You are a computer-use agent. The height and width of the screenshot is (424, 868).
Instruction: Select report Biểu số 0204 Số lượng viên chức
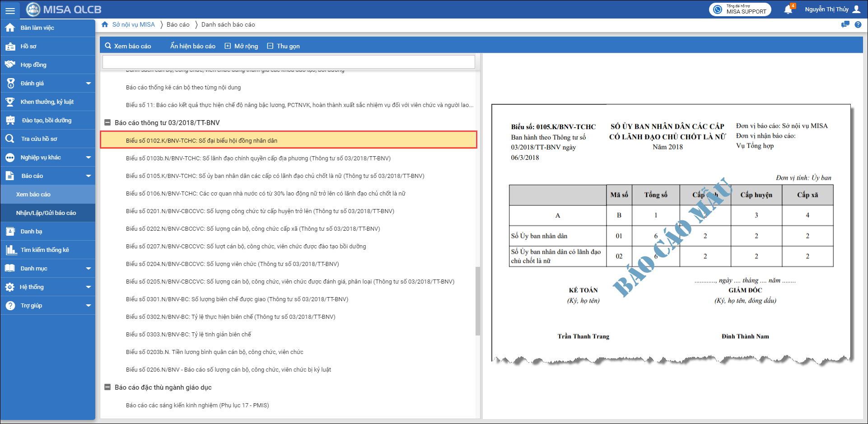(232, 264)
